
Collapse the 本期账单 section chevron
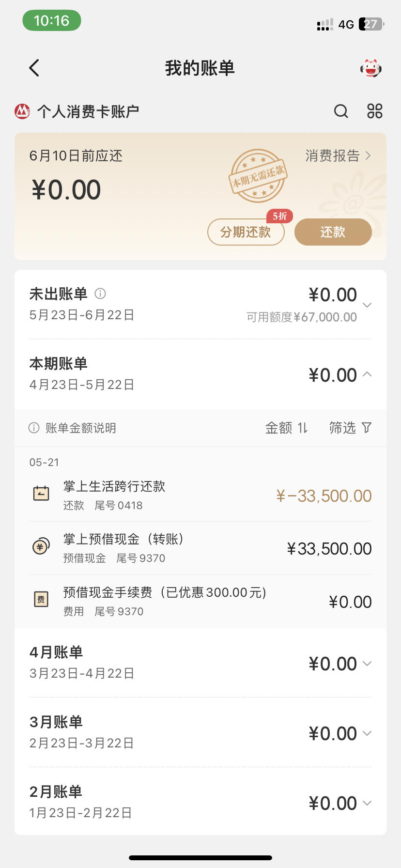[x=367, y=374]
